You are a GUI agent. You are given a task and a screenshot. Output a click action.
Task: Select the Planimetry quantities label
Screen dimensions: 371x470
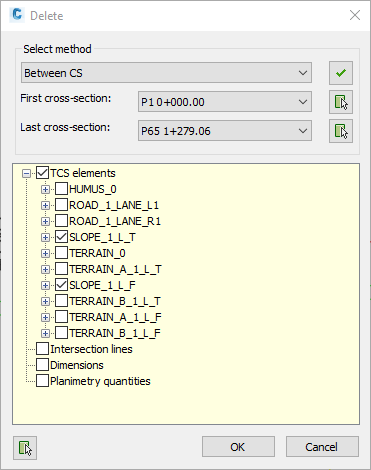pos(100,381)
